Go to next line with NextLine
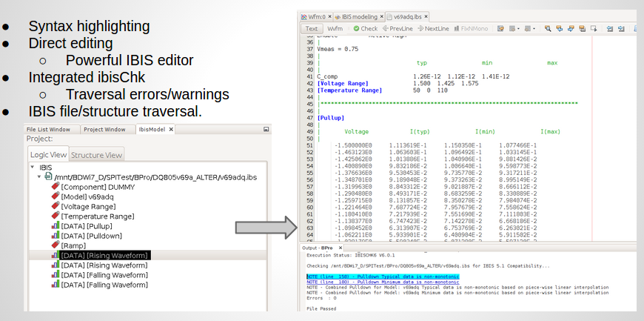 click(433, 29)
